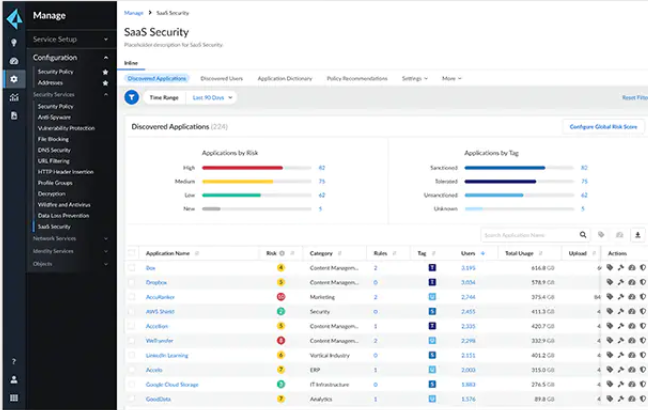This screenshot has width=648, height=410.
Task: Open the WeTransfer application link
Action: tap(159, 341)
